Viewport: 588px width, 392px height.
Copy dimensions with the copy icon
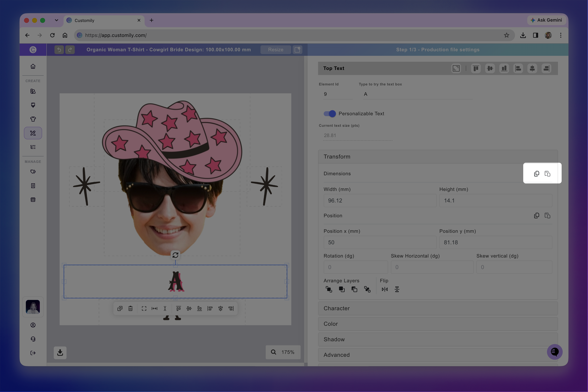[x=536, y=174]
